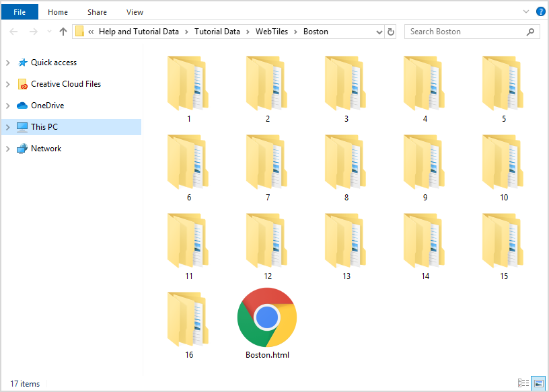Select folder 14
The image size is (549, 392).
coord(425,241)
